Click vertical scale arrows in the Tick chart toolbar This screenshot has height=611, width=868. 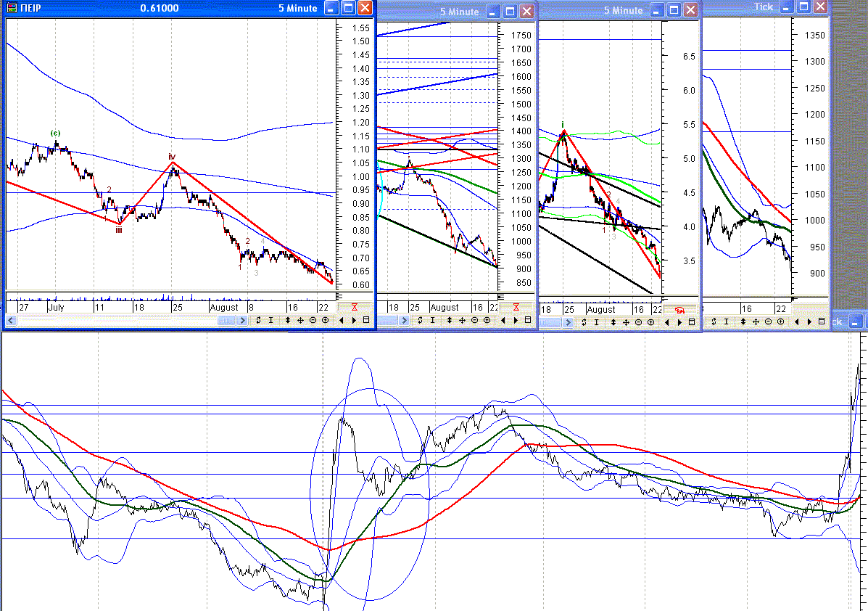pyautogui.click(x=743, y=321)
